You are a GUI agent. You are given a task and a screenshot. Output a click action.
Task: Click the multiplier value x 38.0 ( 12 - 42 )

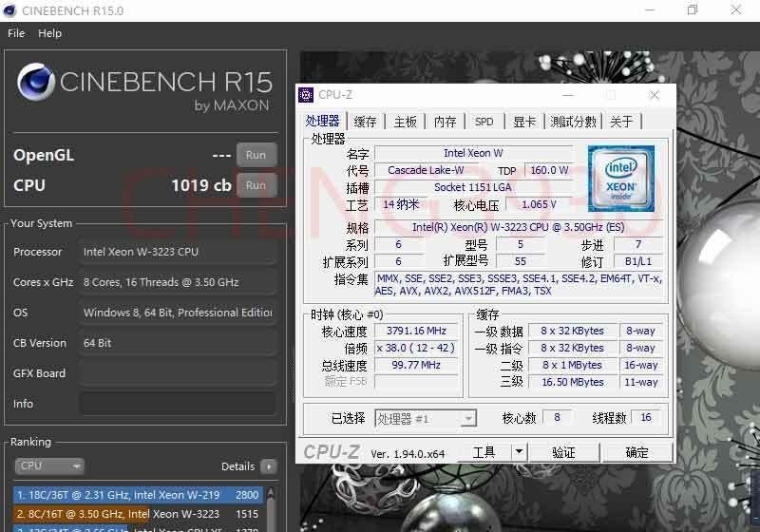(416, 348)
